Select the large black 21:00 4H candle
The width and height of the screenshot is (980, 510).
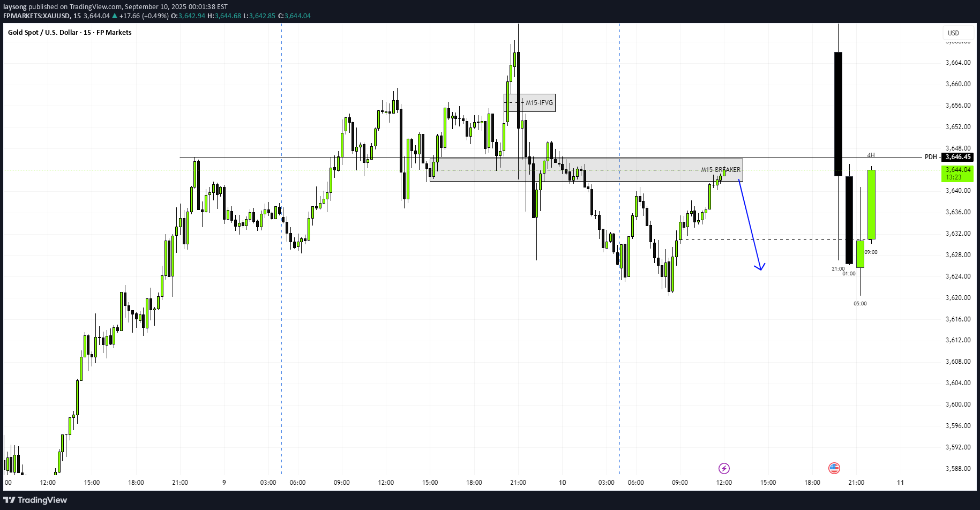(x=838, y=114)
